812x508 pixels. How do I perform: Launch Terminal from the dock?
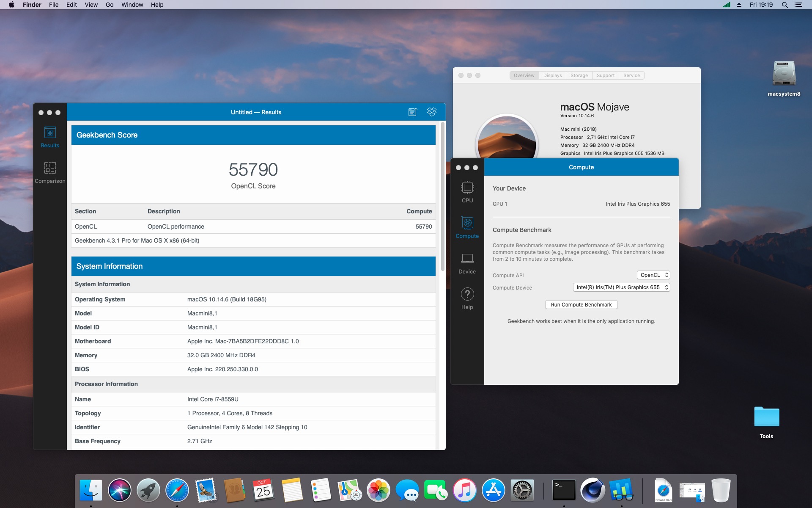[564, 490]
